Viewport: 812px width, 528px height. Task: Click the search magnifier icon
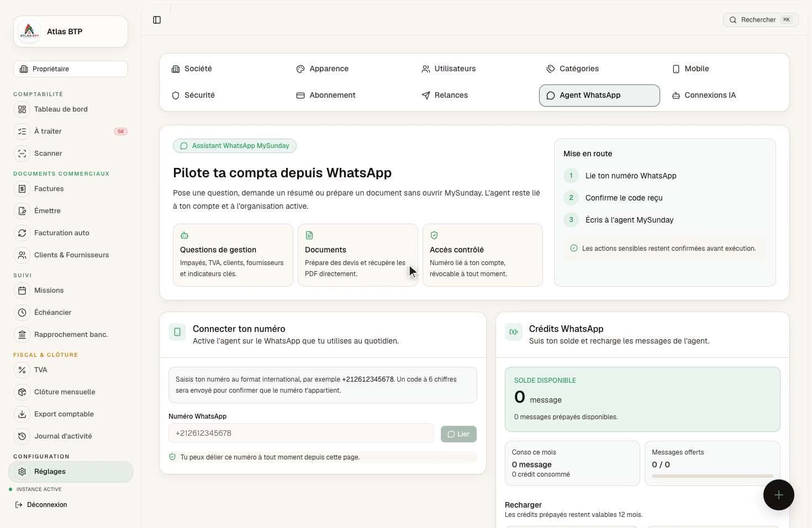pos(733,20)
